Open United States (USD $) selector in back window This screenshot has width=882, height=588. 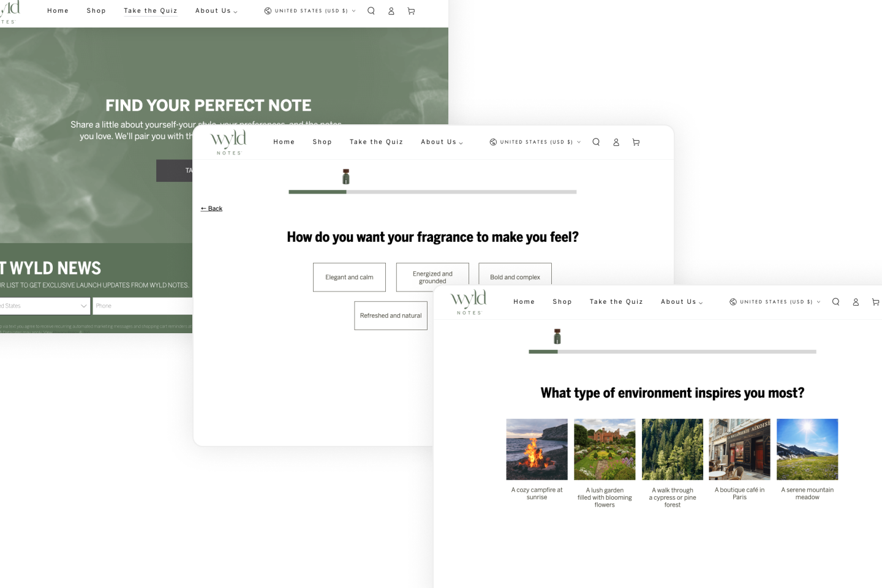pos(311,11)
